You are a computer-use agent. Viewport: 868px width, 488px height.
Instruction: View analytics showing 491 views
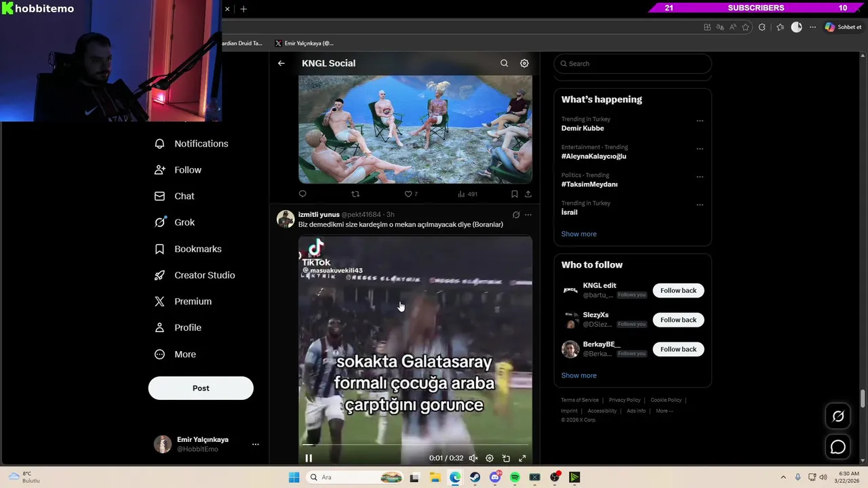[x=467, y=194]
